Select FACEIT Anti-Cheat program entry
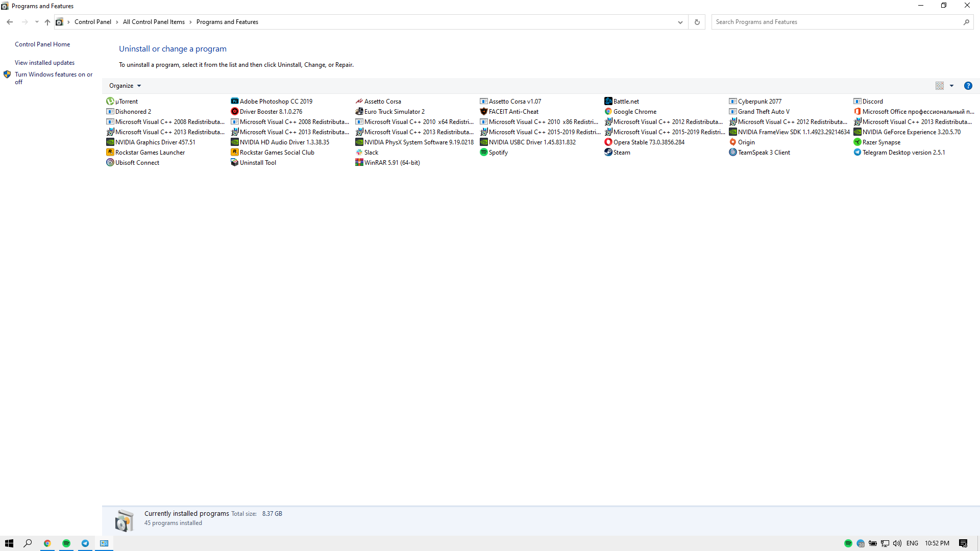 click(x=513, y=111)
